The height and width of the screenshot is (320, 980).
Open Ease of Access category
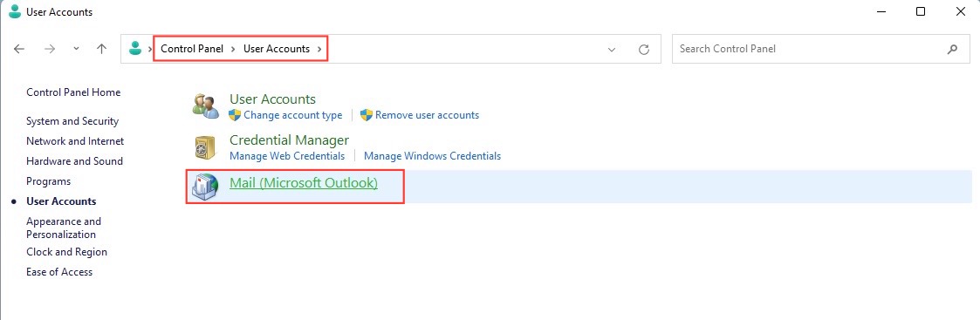pyautogui.click(x=59, y=272)
